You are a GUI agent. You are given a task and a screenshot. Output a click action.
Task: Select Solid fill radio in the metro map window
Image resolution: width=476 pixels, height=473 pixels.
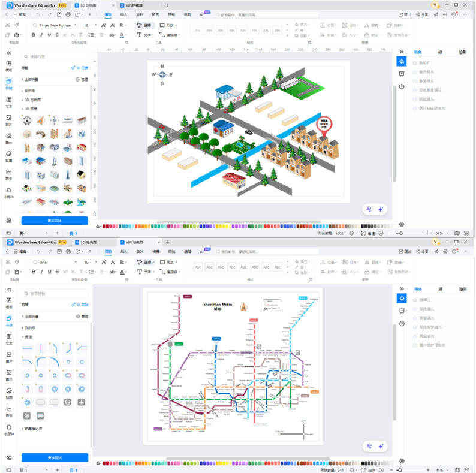[415, 309]
